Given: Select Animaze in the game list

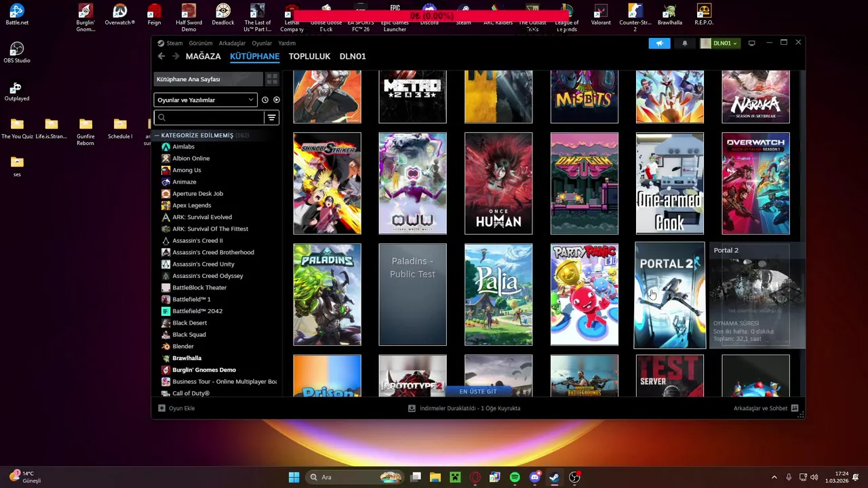Looking at the screenshot, I should click(x=184, y=182).
